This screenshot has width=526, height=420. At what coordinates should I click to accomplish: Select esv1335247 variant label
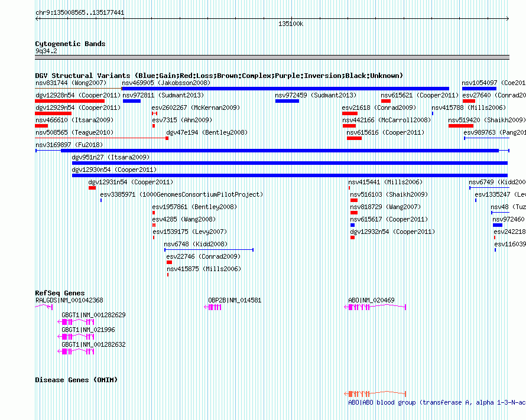click(500, 194)
